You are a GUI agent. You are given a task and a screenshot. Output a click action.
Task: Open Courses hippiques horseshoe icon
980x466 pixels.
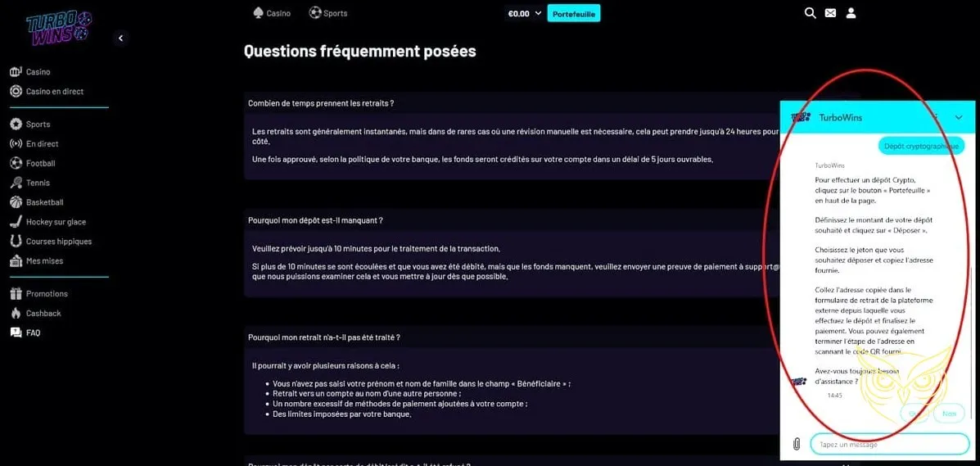pyautogui.click(x=16, y=242)
